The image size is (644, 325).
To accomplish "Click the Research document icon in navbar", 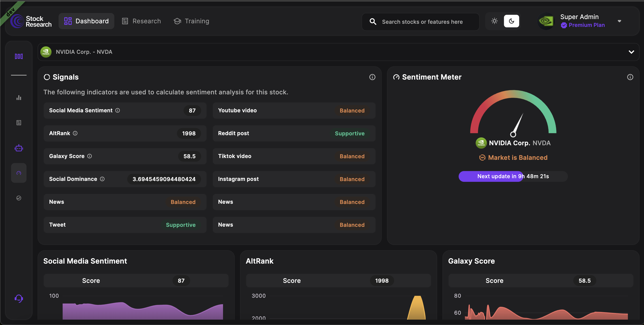I will pos(125,21).
